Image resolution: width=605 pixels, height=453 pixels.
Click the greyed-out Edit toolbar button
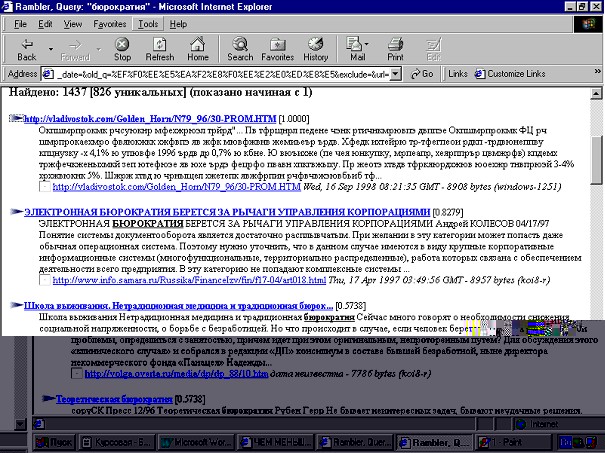pyautogui.click(x=434, y=49)
